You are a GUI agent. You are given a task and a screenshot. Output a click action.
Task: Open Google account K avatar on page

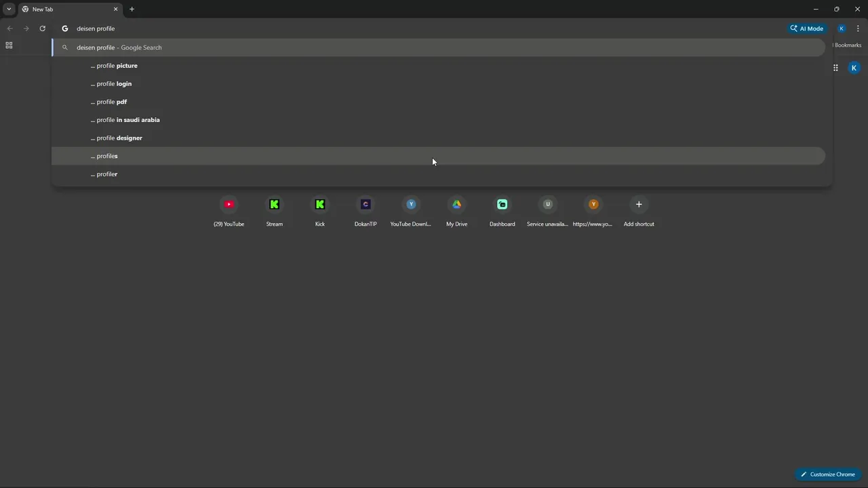[854, 68]
